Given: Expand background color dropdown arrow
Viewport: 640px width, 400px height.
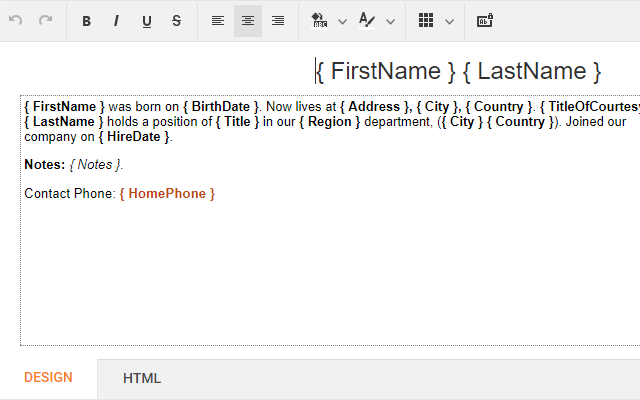Looking at the screenshot, I should coord(342,21).
